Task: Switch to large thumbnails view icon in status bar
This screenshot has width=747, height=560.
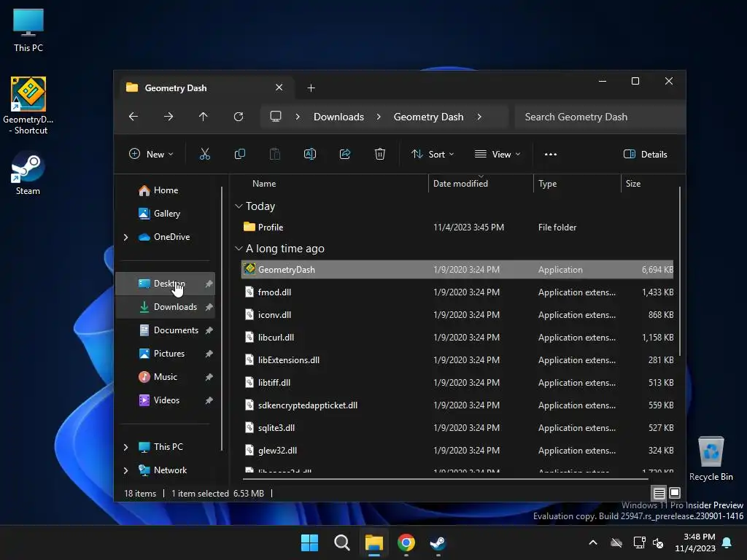Action: [675, 493]
